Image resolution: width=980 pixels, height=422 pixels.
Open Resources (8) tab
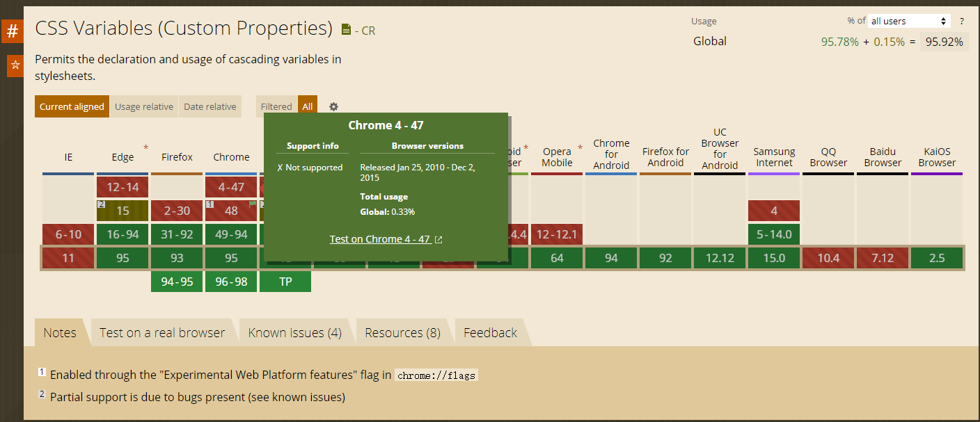[403, 332]
